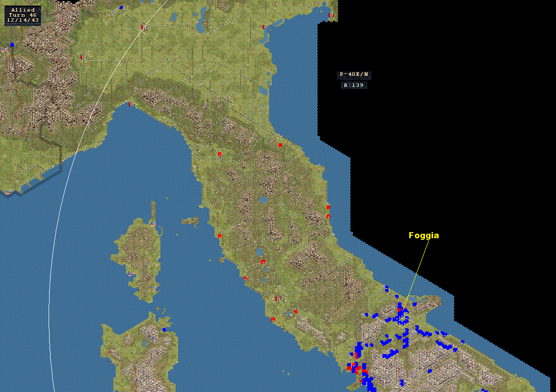Select the German flag at the head of the Adriatic lagoon
The image size is (556, 392).
[x=265, y=27]
